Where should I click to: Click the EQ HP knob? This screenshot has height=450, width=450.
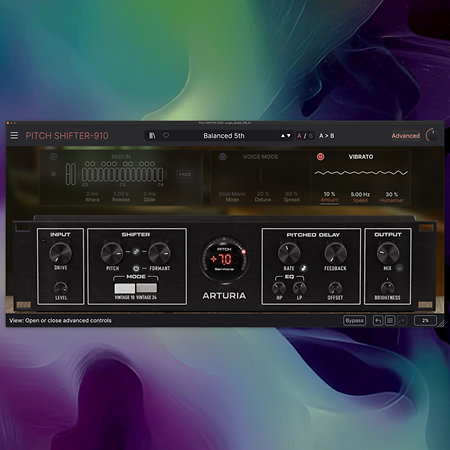(279, 288)
